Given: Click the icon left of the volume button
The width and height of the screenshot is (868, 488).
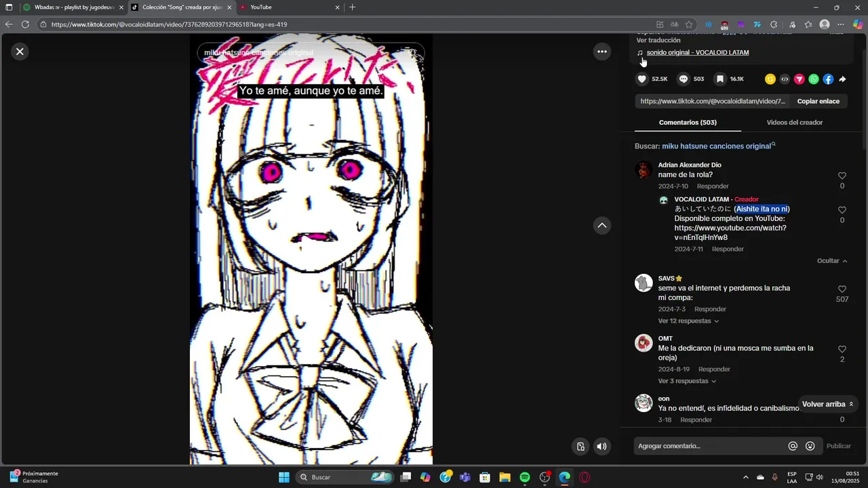Looking at the screenshot, I should [x=580, y=446].
